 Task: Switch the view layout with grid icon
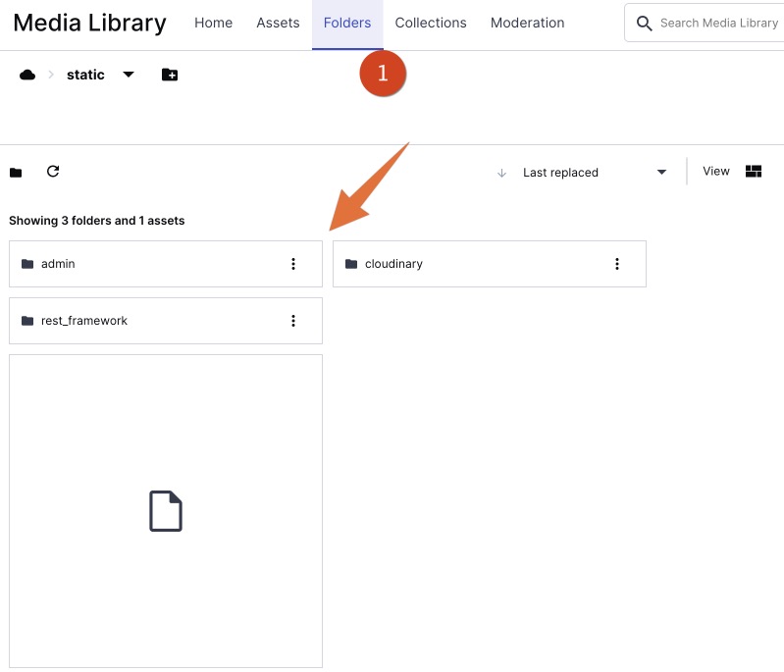753,172
